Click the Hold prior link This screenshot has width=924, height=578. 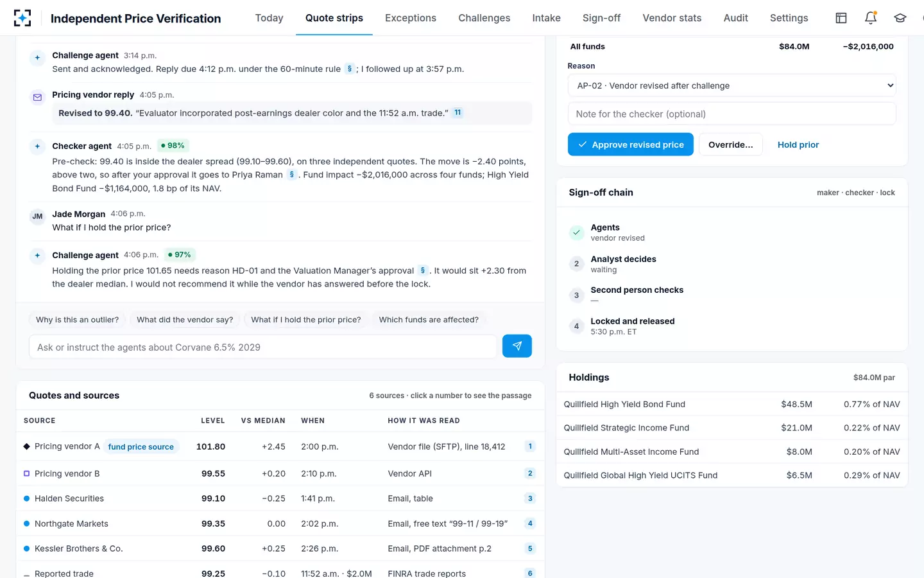coord(798,144)
